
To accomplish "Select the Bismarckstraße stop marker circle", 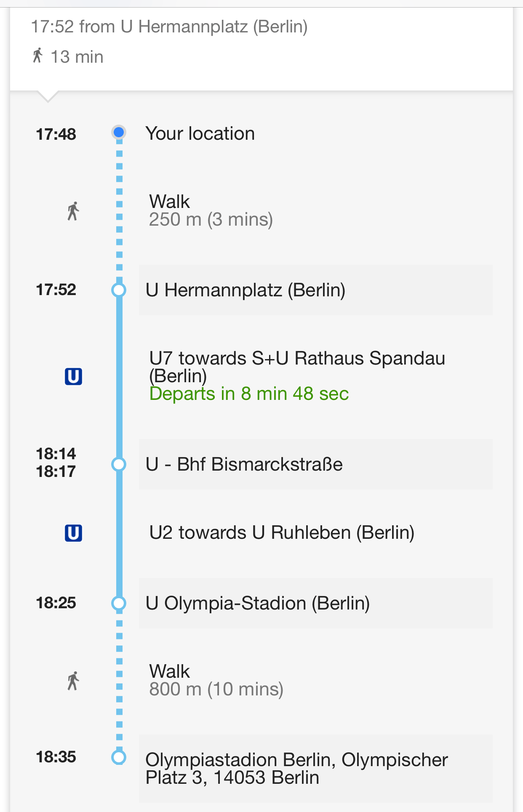I will tap(119, 464).
